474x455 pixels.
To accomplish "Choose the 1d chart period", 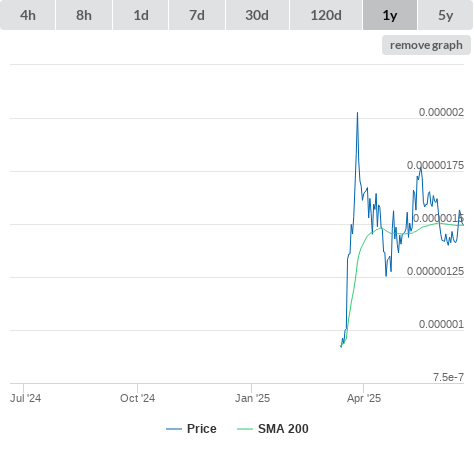I will 141,15.
